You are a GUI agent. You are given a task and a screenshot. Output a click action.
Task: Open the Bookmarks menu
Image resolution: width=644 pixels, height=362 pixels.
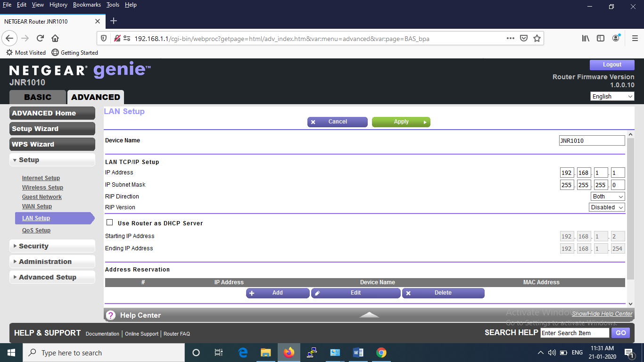(x=87, y=5)
